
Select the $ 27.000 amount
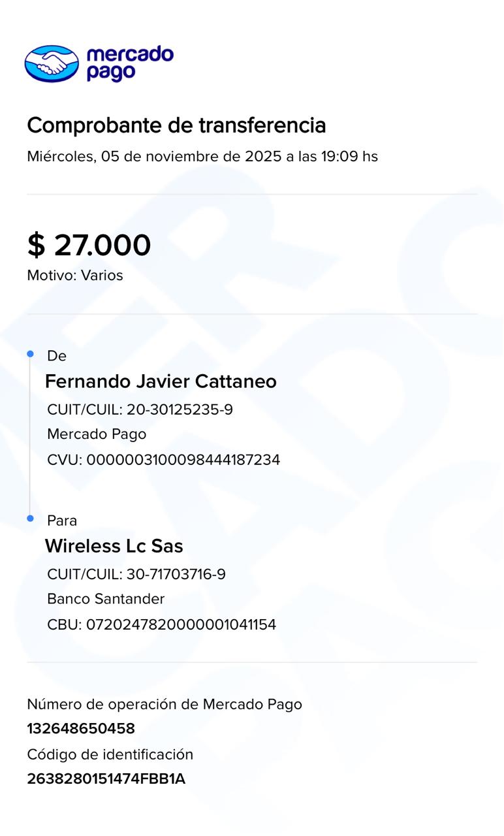click(x=89, y=245)
